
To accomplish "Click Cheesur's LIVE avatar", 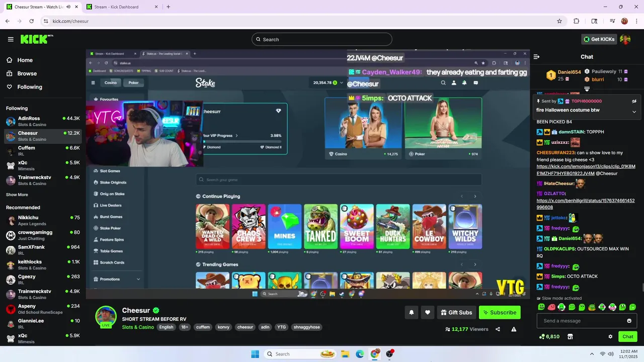I will tap(106, 316).
